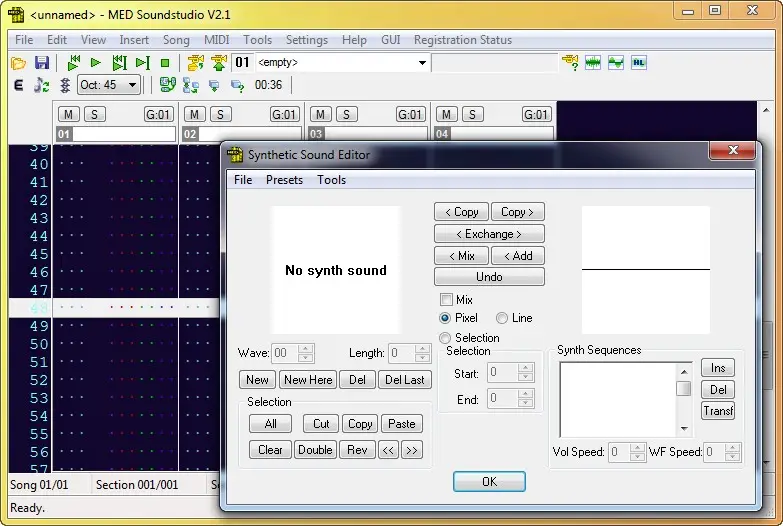Open the Presets menu in synth editor
The width and height of the screenshot is (783, 526).
point(284,180)
